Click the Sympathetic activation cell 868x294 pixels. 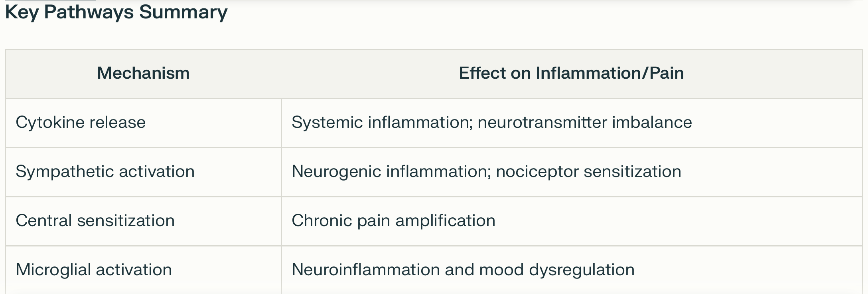[143, 172]
